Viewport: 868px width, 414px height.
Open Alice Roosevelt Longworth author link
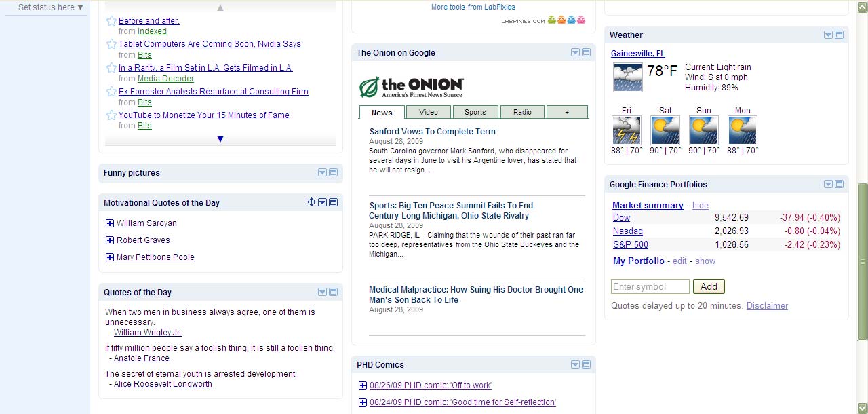click(163, 384)
